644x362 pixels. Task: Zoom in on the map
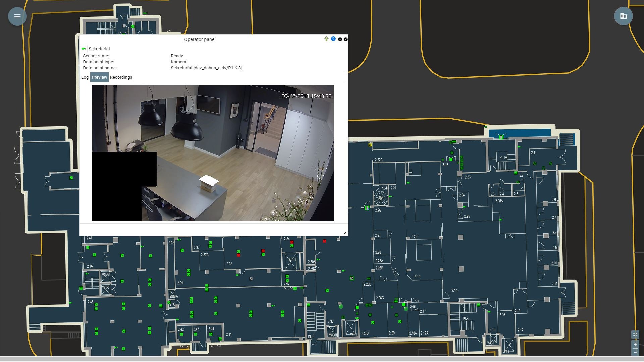(635, 344)
